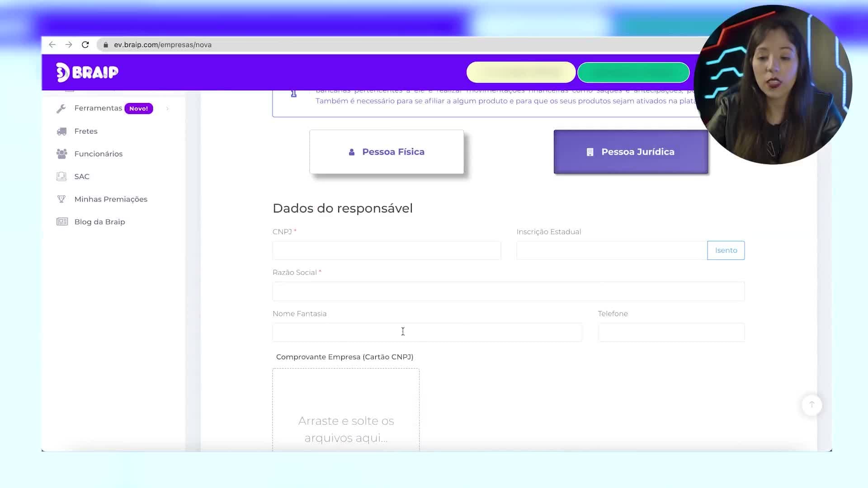
Task: Click the Telefone input field
Action: (671, 333)
